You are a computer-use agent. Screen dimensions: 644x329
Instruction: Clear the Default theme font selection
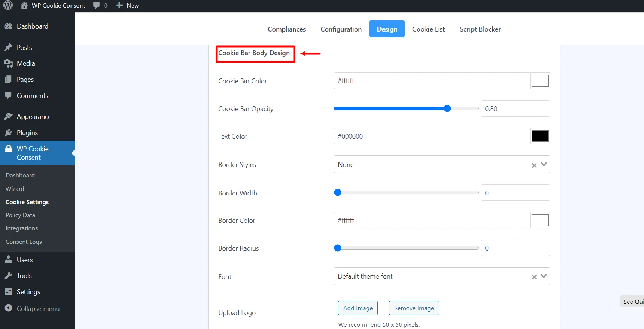tap(534, 277)
